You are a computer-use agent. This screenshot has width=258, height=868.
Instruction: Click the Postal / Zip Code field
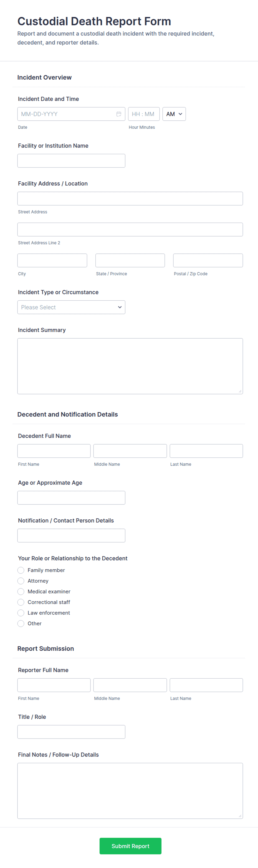208,260
